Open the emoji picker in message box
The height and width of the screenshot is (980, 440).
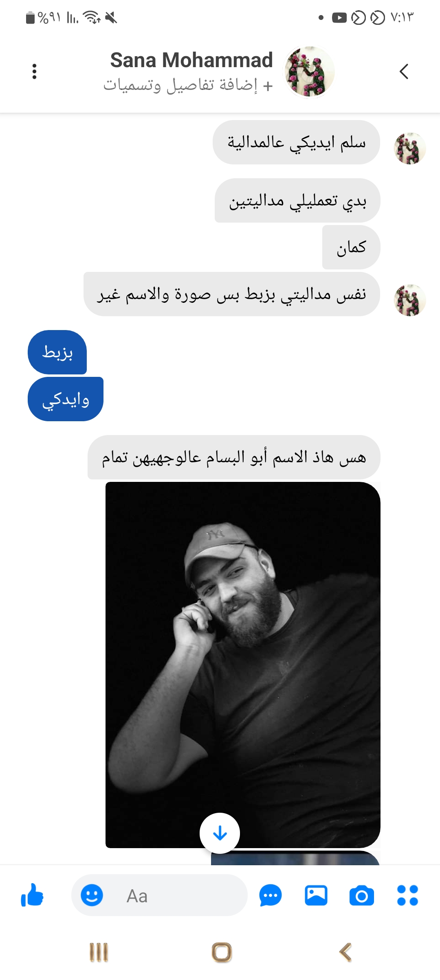(92, 895)
